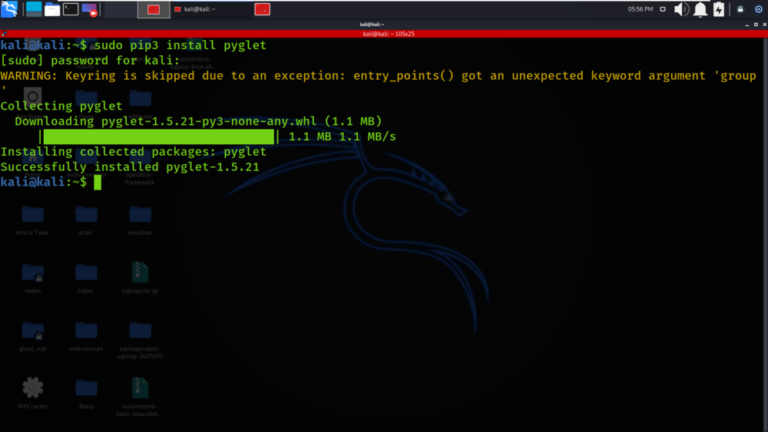Open the Kali applications menu
The image size is (768, 432).
coord(10,10)
